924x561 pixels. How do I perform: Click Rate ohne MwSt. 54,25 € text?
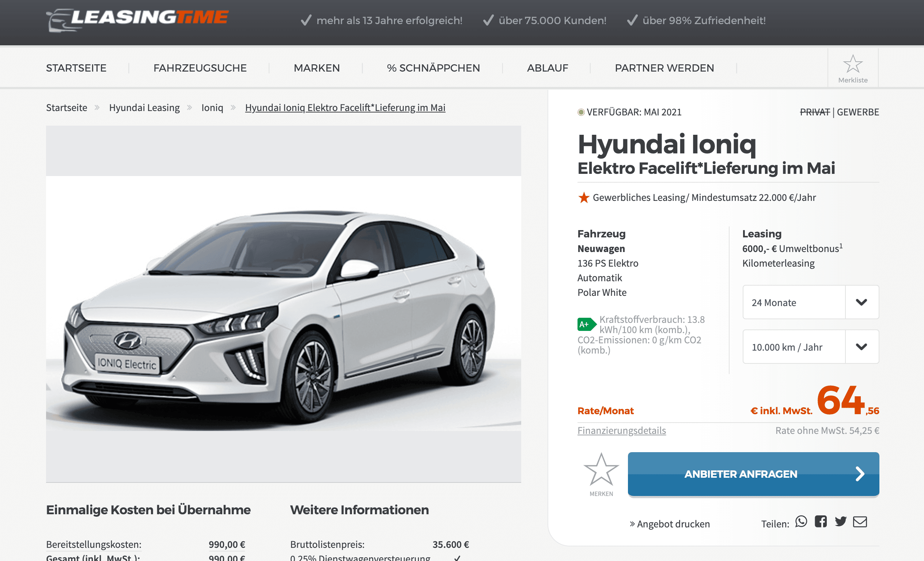pos(827,431)
